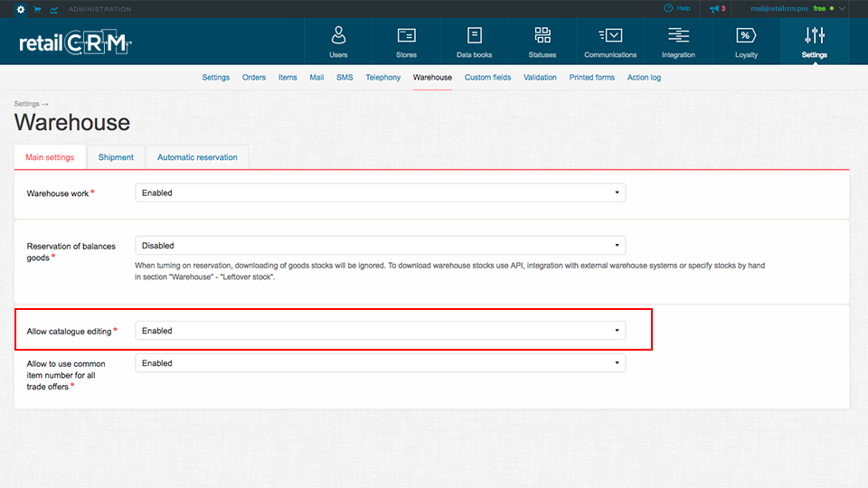Click the Allow catalogue editing label
868x488 pixels.
(x=70, y=332)
